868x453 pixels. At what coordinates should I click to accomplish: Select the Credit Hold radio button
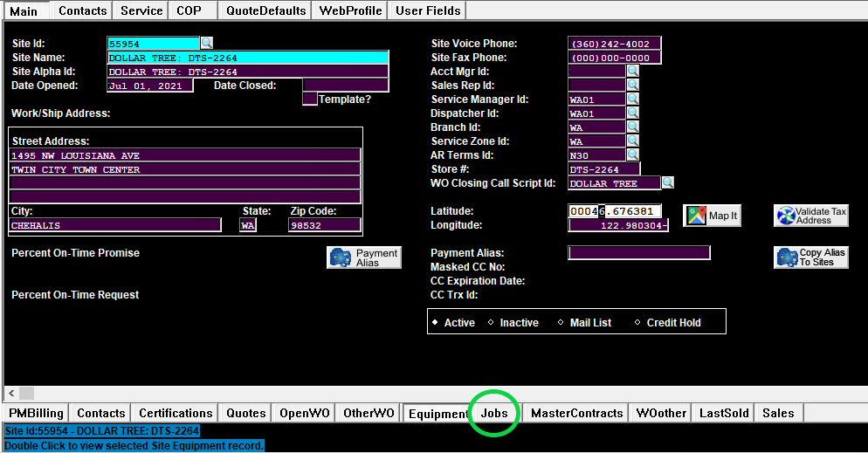tap(637, 322)
